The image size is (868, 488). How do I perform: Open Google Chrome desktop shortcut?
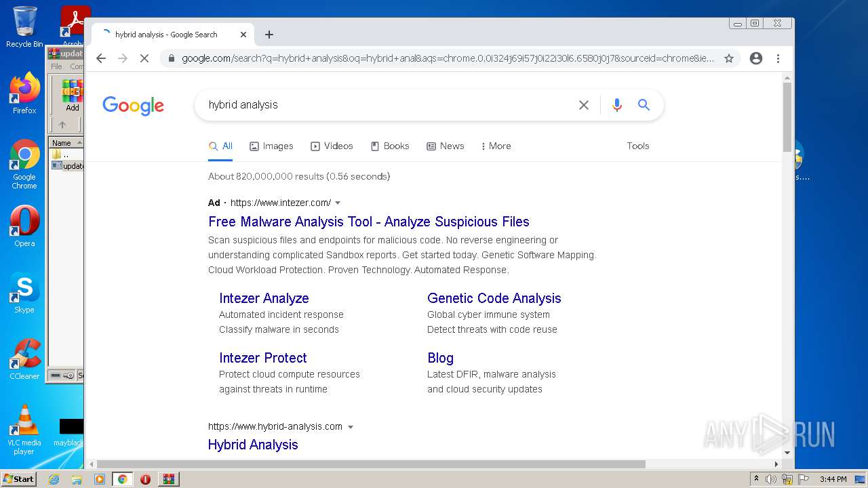click(x=24, y=164)
